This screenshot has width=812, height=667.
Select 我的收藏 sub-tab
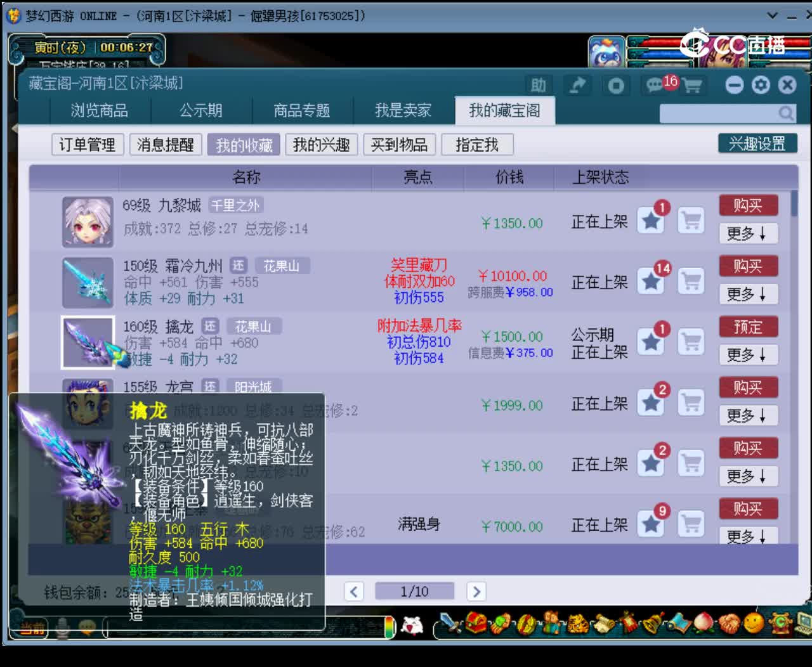click(244, 145)
